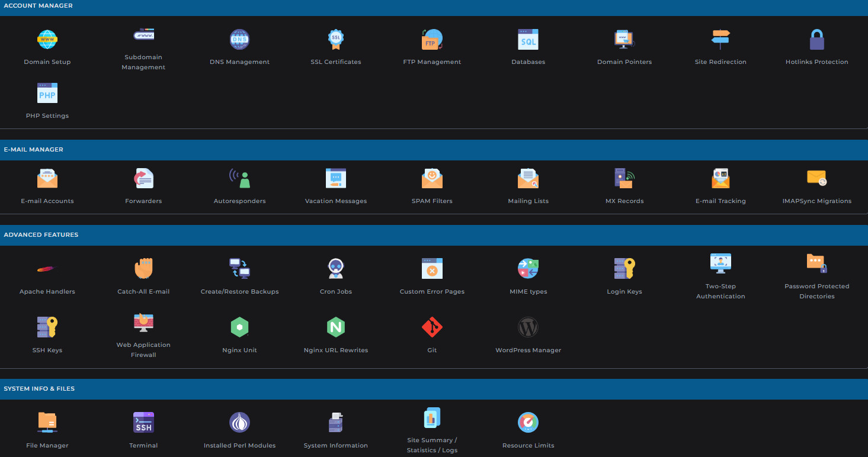Click the Nginx URL Rewrites icon

pyautogui.click(x=336, y=328)
